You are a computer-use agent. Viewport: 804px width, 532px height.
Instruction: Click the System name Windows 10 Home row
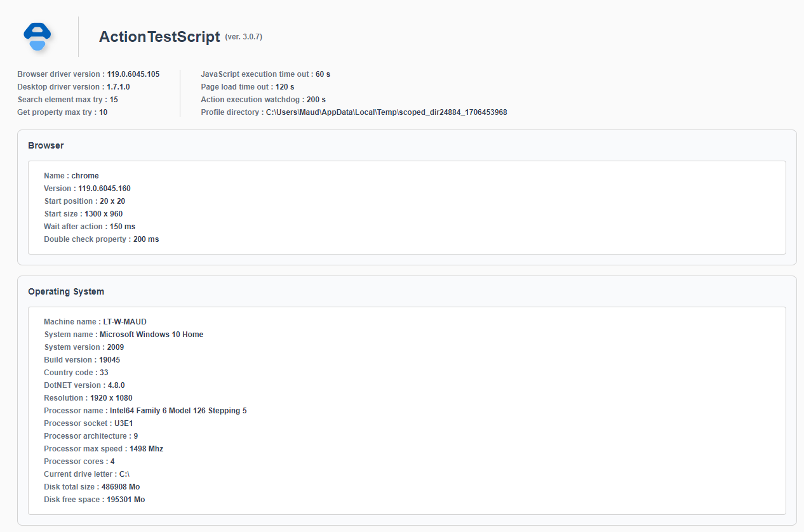point(124,335)
